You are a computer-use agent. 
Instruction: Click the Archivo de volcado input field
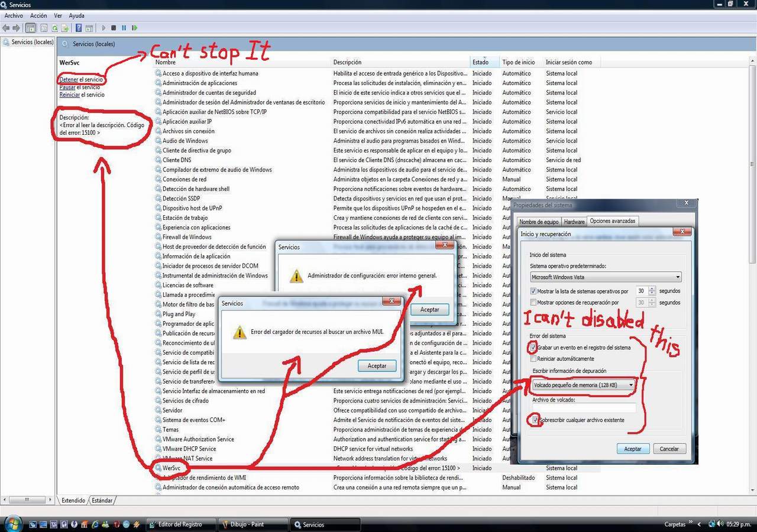tap(584, 408)
